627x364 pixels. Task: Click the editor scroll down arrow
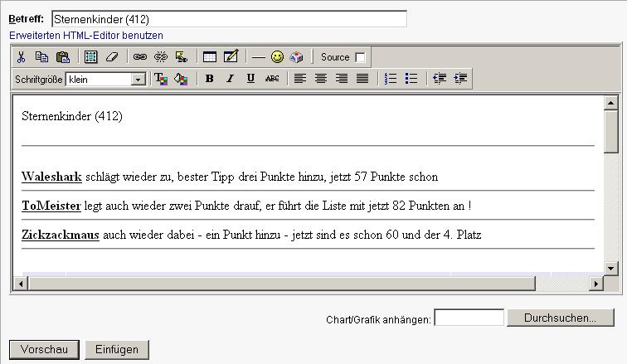pyautogui.click(x=610, y=268)
